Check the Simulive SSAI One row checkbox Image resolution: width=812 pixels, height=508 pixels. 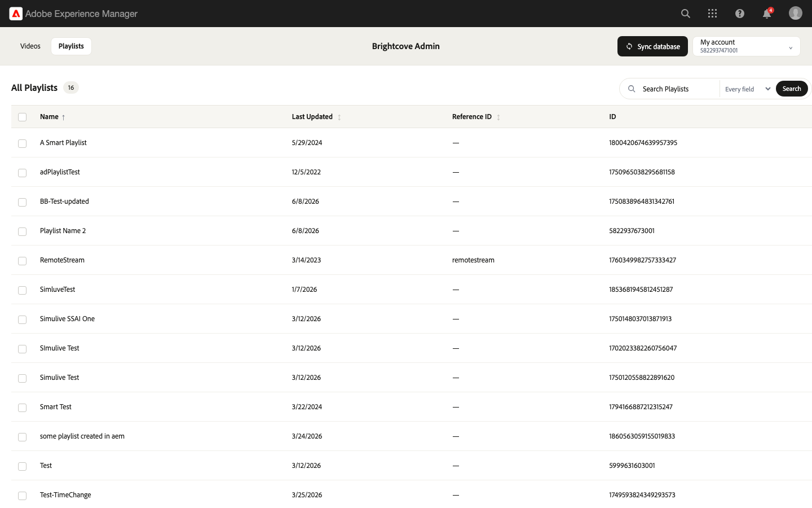[x=23, y=319]
